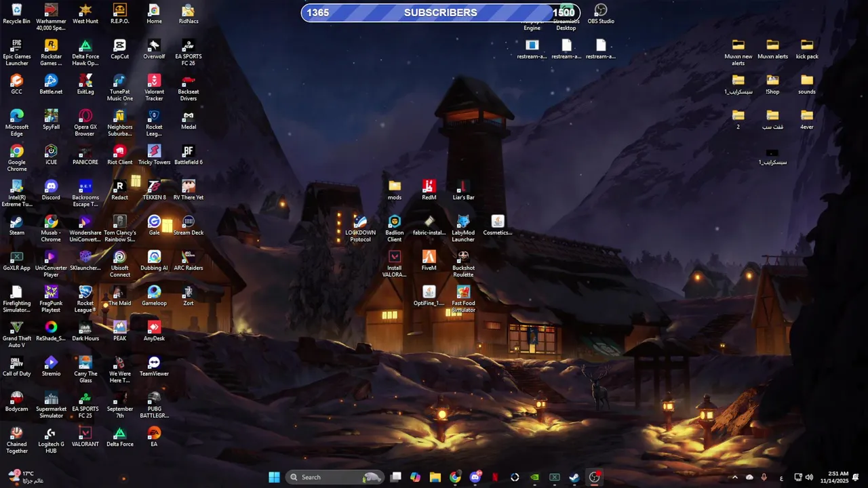The width and height of the screenshot is (868, 488).
Task: Open the Fast Food Simulator shortcut
Action: [463, 299]
